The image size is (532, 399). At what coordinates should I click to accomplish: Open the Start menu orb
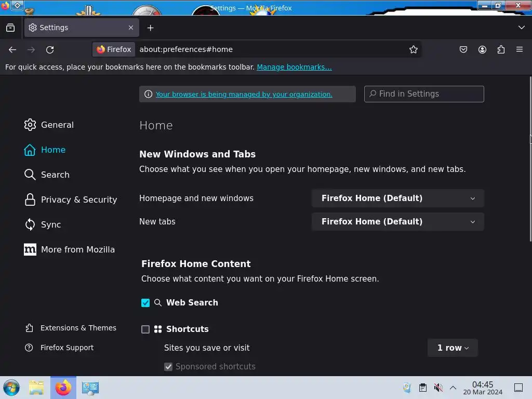[11, 388]
